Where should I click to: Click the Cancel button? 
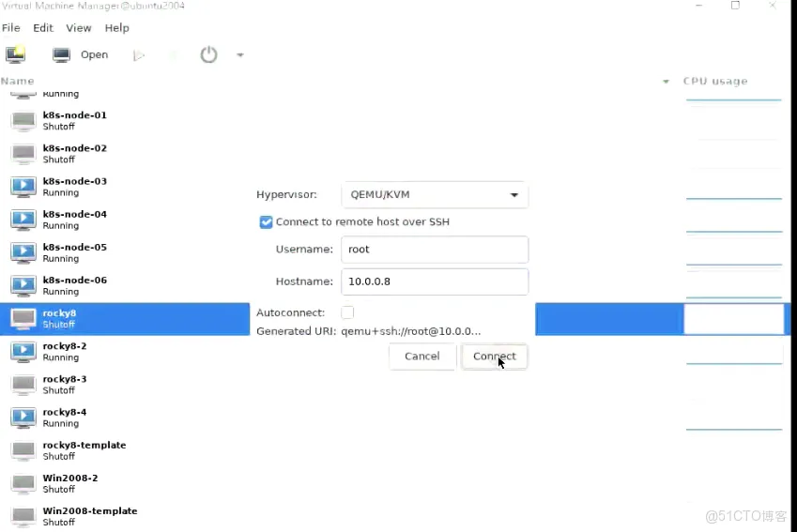click(422, 357)
